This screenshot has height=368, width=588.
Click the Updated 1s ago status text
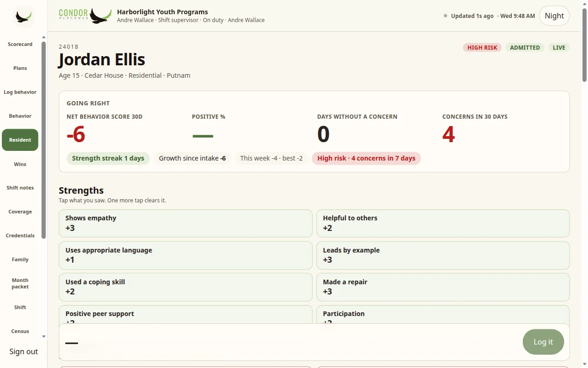point(472,16)
